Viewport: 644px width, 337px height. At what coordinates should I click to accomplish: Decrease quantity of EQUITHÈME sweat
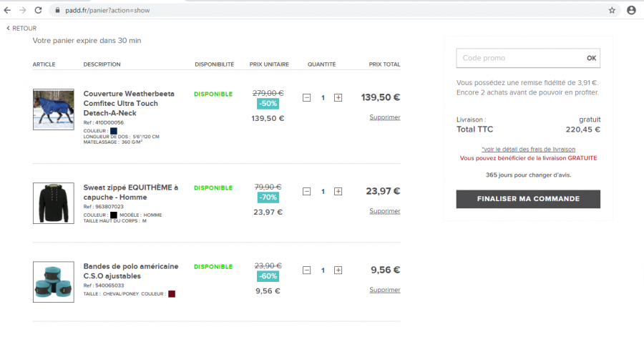[x=307, y=192]
